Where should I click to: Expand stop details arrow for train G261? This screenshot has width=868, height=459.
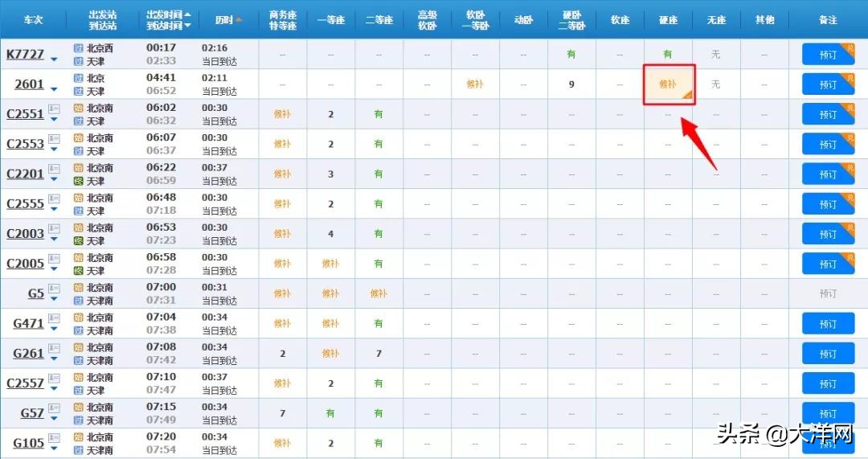pyautogui.click(x=54, y=359)
